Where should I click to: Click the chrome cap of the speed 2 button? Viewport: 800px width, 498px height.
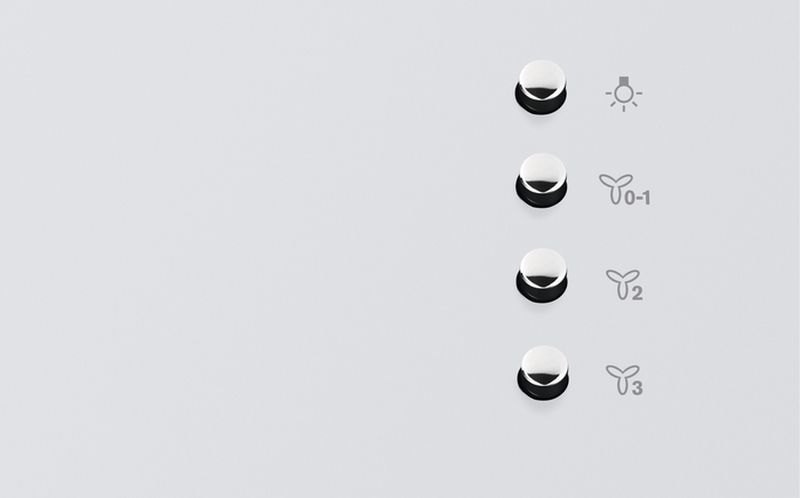pos(542,266)
